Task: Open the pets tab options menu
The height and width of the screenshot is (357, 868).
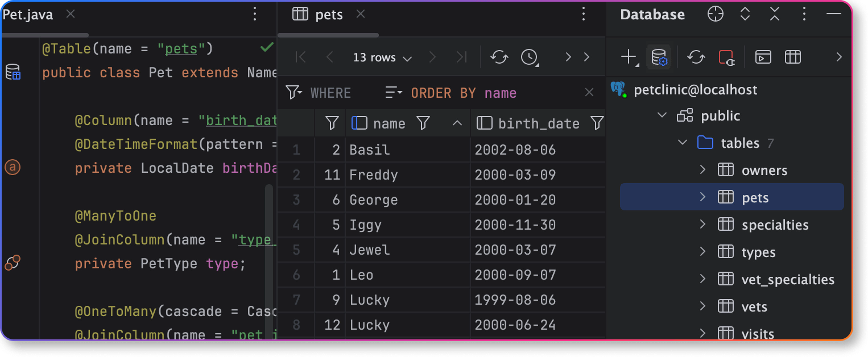Action: click(583, 14)
